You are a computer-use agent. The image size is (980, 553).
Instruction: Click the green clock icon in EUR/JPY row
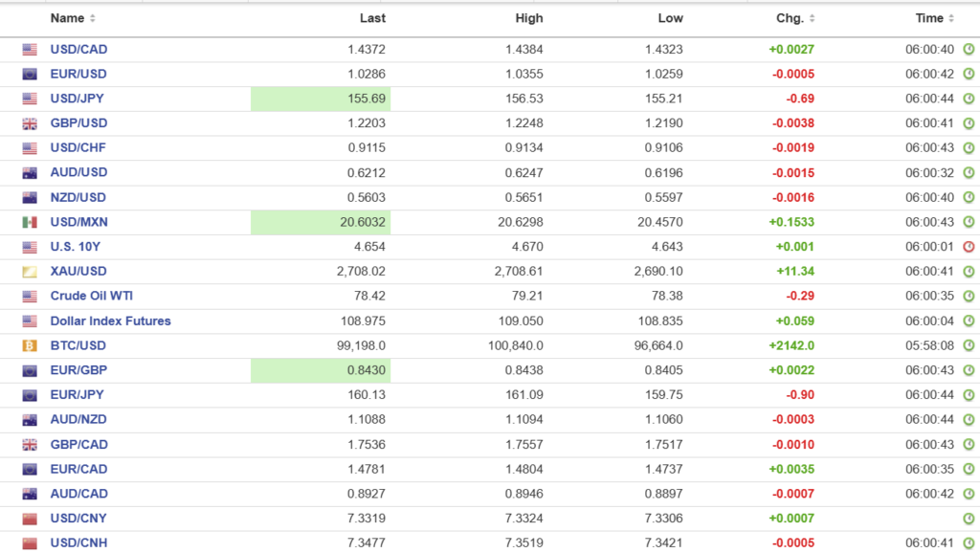(968, 395)
